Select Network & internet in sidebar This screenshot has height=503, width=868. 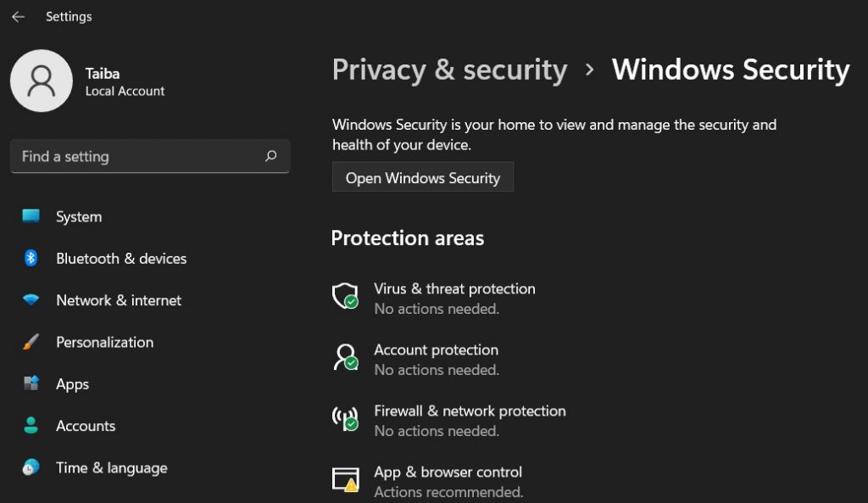119,300
